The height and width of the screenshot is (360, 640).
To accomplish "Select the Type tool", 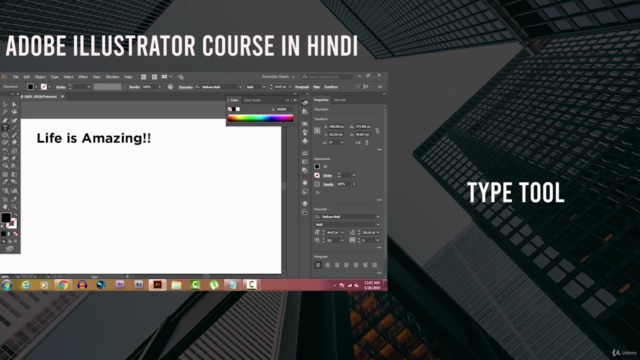I will (5, 127).
